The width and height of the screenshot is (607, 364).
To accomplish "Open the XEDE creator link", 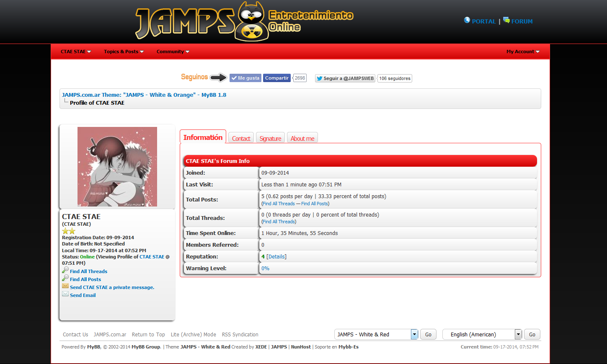I will 261,347.
